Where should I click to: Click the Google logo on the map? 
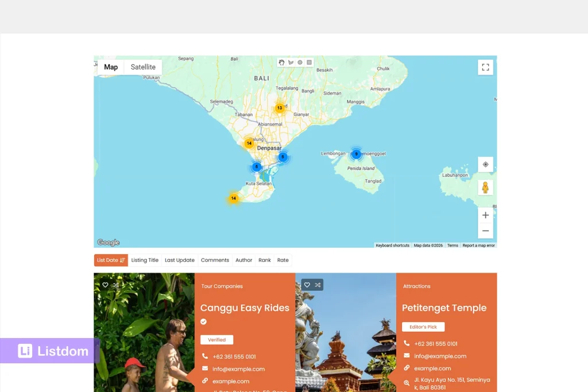[109, 242]
